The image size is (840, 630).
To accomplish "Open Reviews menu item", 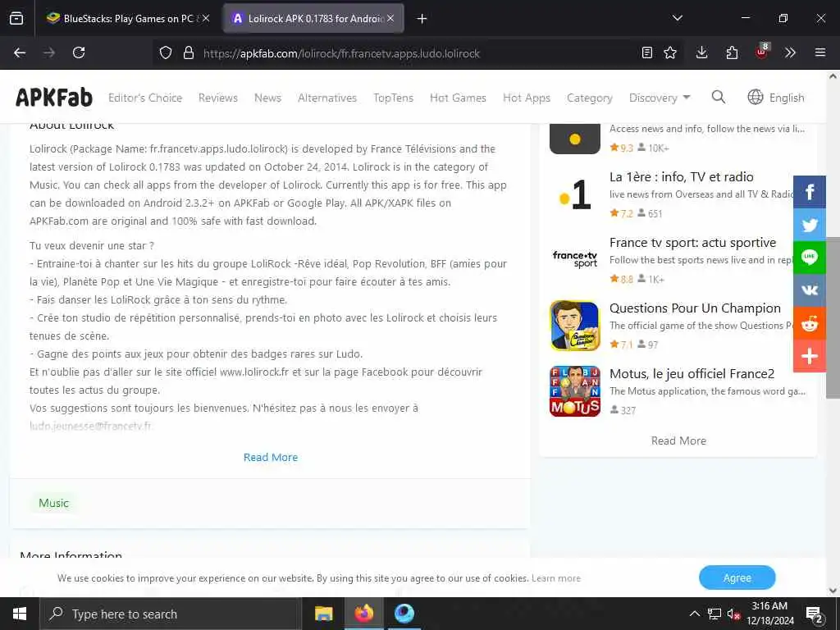I will pos(218,98).
